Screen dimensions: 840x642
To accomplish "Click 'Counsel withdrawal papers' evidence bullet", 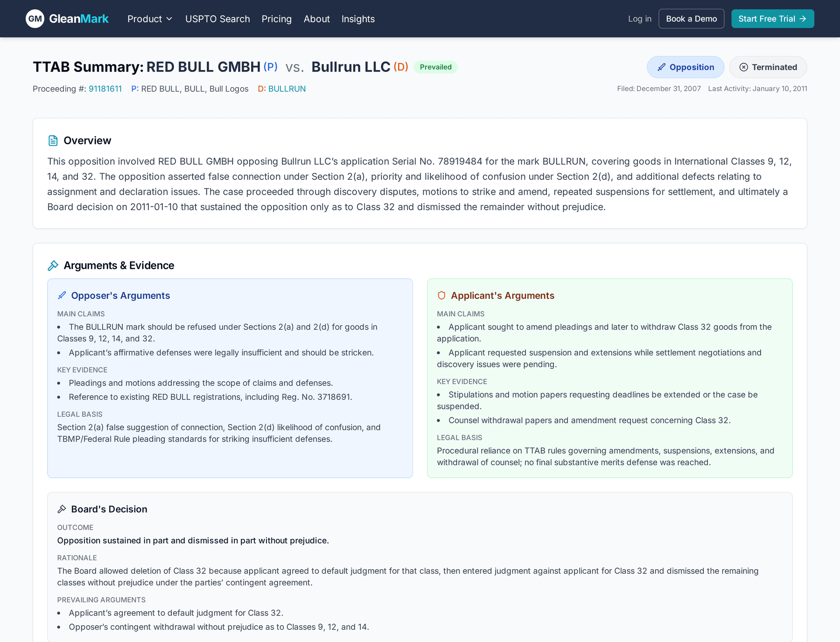I will [x=589, y=420].
